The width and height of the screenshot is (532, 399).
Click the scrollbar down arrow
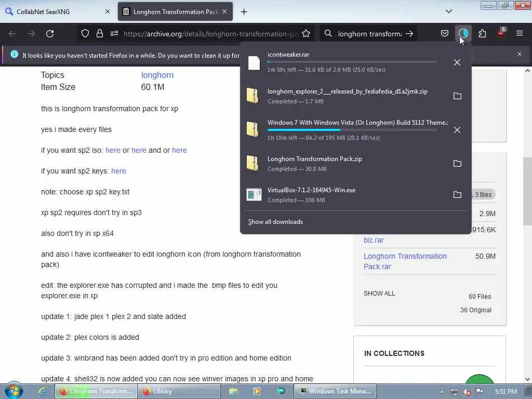tap(527, 379)
